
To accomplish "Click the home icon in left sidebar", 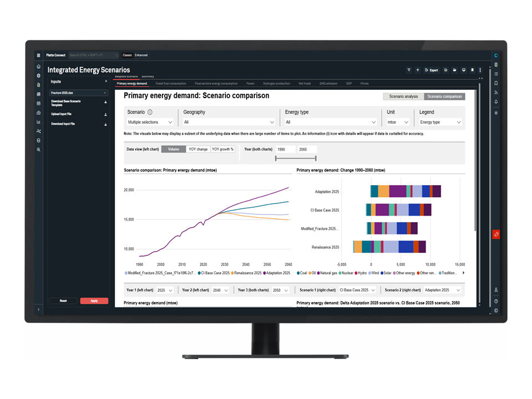I will 38,66.
